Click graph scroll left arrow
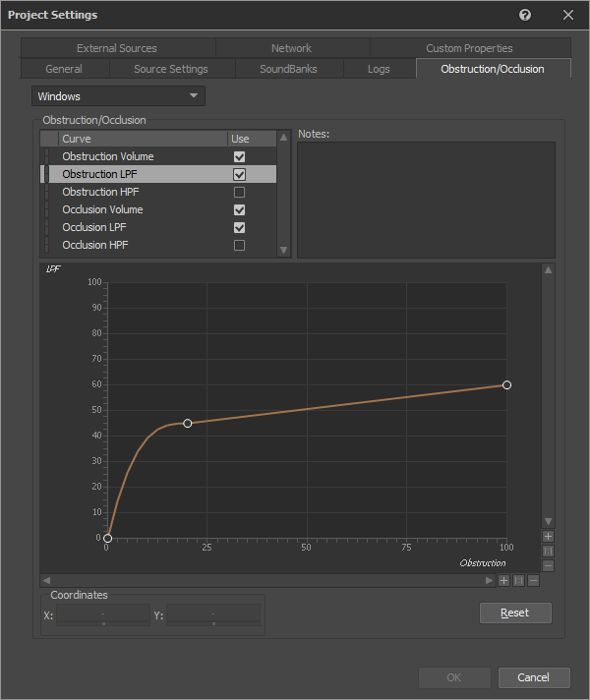The image size is (590, 700). coord(46,580)
